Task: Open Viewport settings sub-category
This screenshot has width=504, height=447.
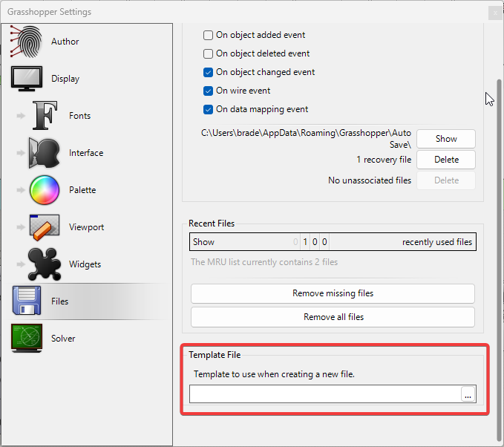Action: coord(86,227)
